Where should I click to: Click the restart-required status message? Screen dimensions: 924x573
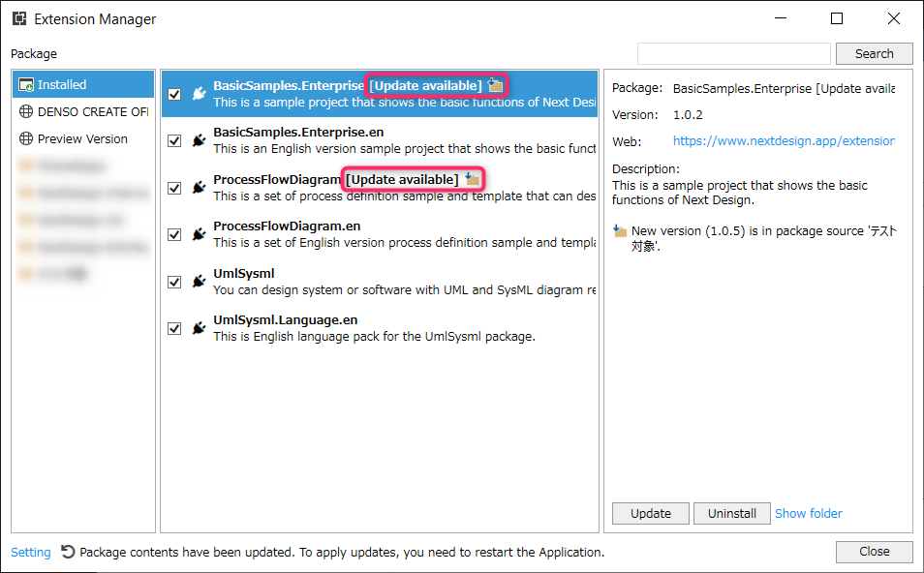pyautogui.click(x=342, y=552)
